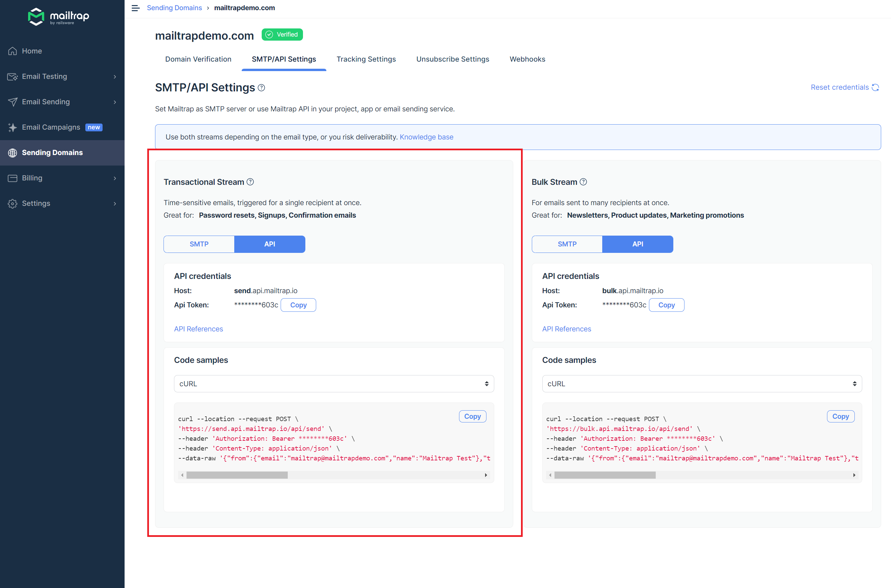Expand the Email Sending sidebar section

46,102
